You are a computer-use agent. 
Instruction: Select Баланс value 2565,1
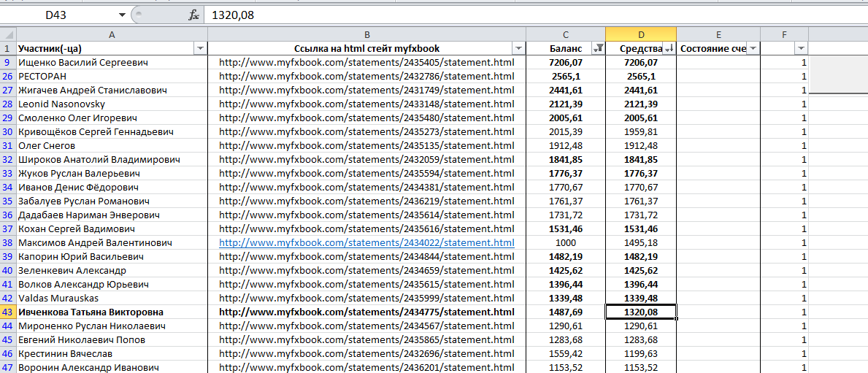[565, 77]
